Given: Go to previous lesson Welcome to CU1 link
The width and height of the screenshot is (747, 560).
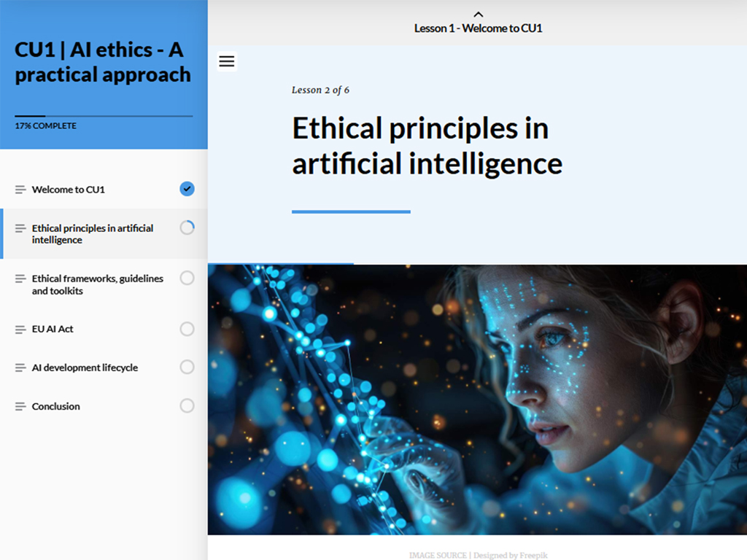Looking at the screenshot, I should point(478,28).
